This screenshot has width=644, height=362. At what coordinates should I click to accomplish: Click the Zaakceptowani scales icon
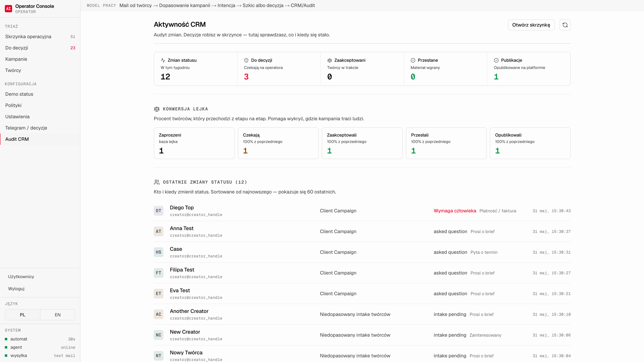[329, 60]
